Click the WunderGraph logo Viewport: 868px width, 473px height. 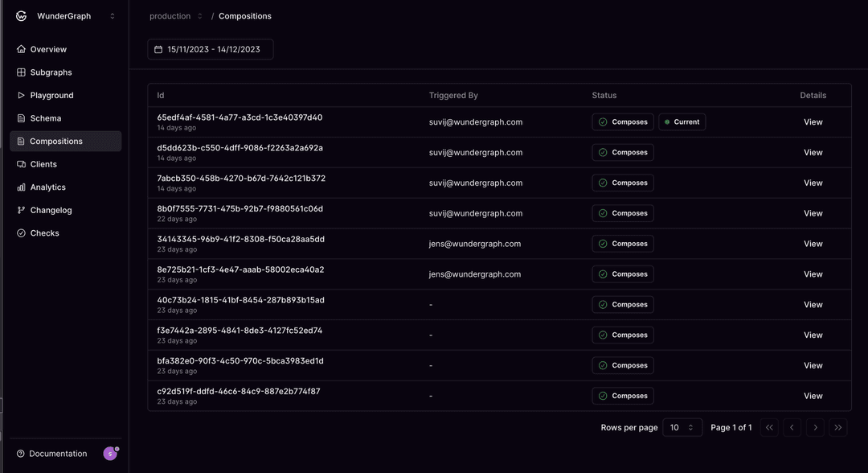coord(20,15)
